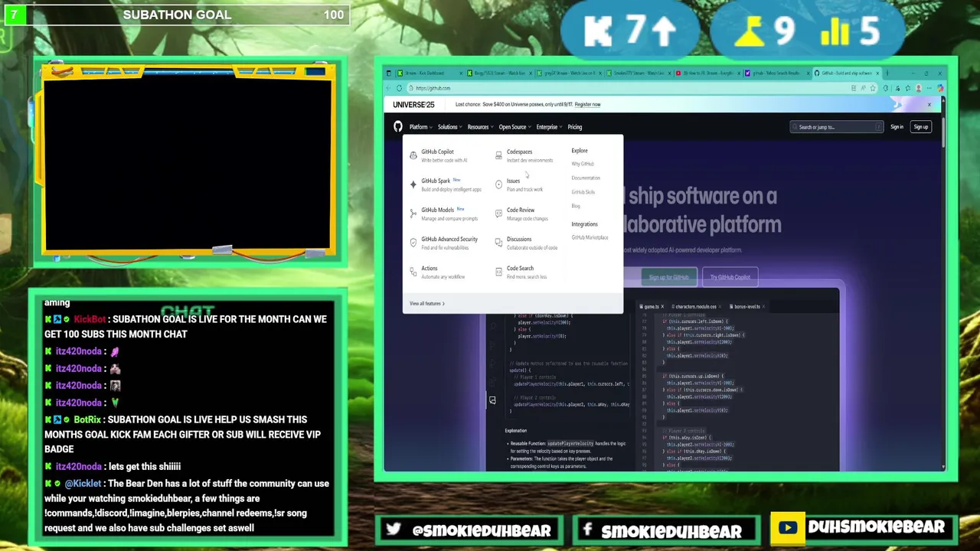This screenshot has width=980, height=551.
Task: Click @Kicklet username in stream chat
Action: pos(83,484)
